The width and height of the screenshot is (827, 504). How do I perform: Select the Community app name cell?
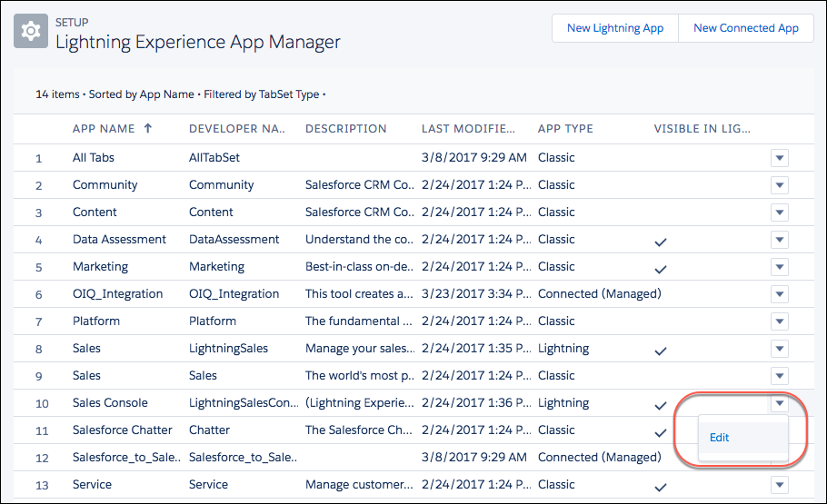tap(105, 185)
